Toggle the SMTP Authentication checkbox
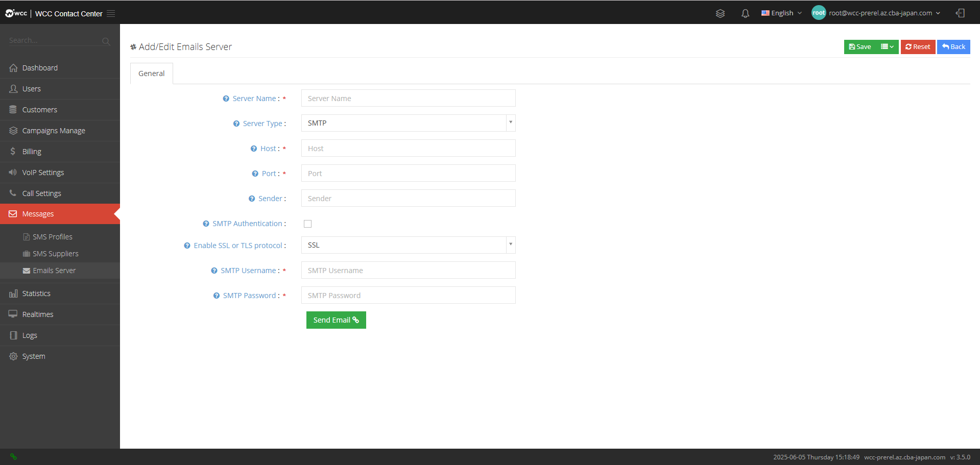980x465 pixels. click(x=307, y=224)
